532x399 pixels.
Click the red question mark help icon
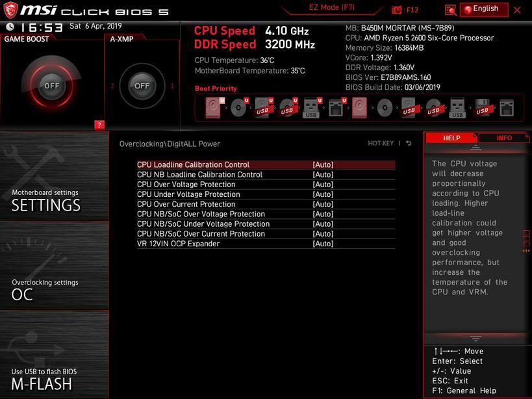click(x=99, y=125)
